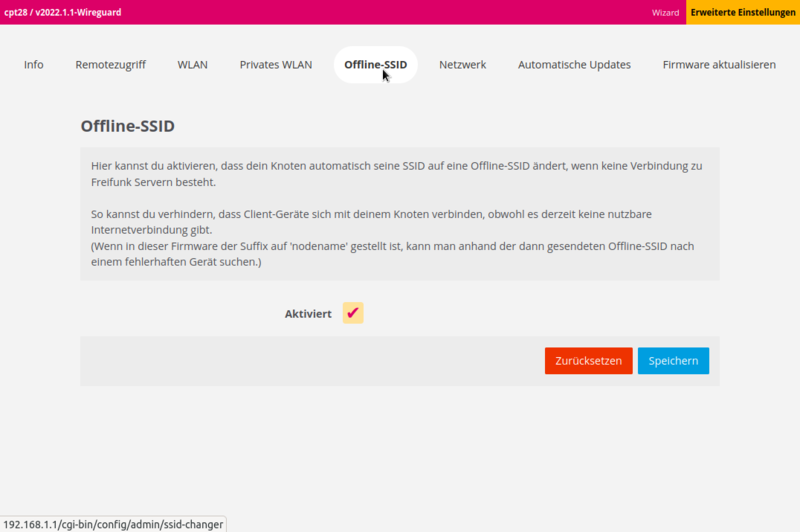This screenshot has width=800, height=532.
Task: Open the Firmware aktualisieren tab
Action: click(x=719, y=64)
